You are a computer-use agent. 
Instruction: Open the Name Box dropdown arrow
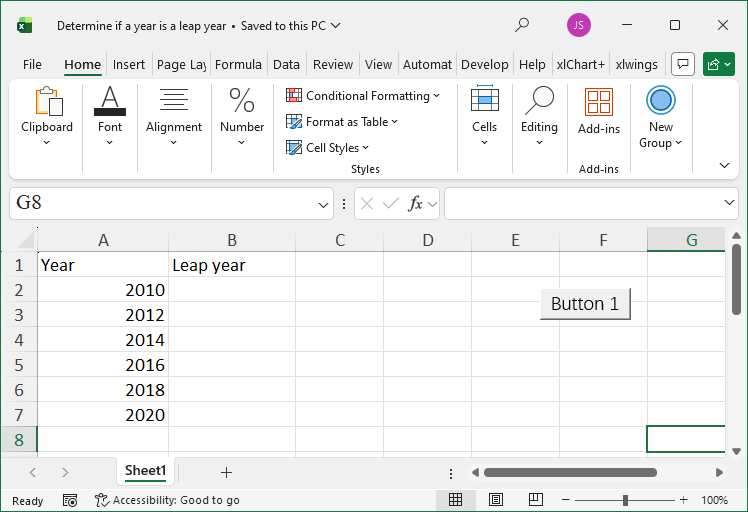point(323,204)
